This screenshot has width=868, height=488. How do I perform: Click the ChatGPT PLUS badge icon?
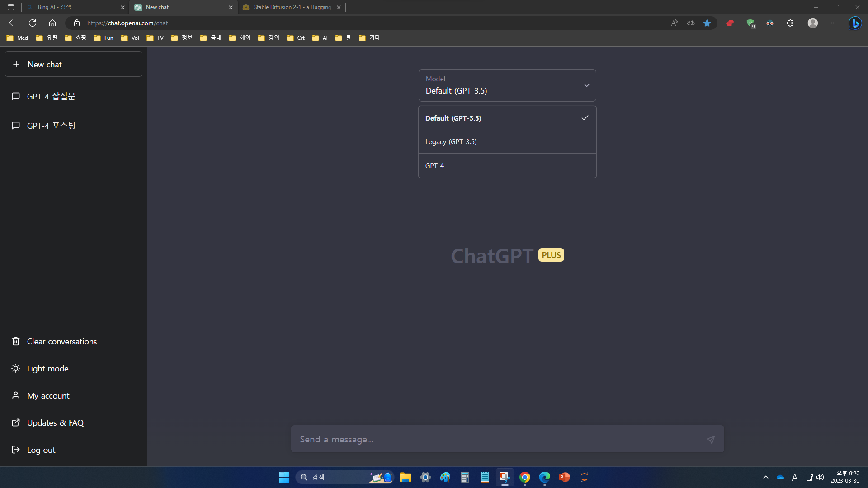click(550, 254)
